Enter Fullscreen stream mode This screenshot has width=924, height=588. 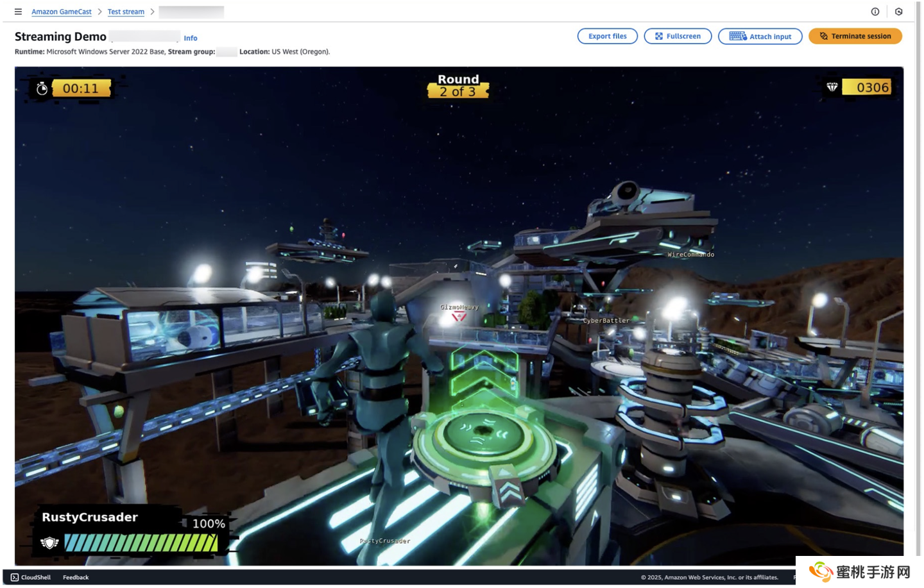(678, 37)
